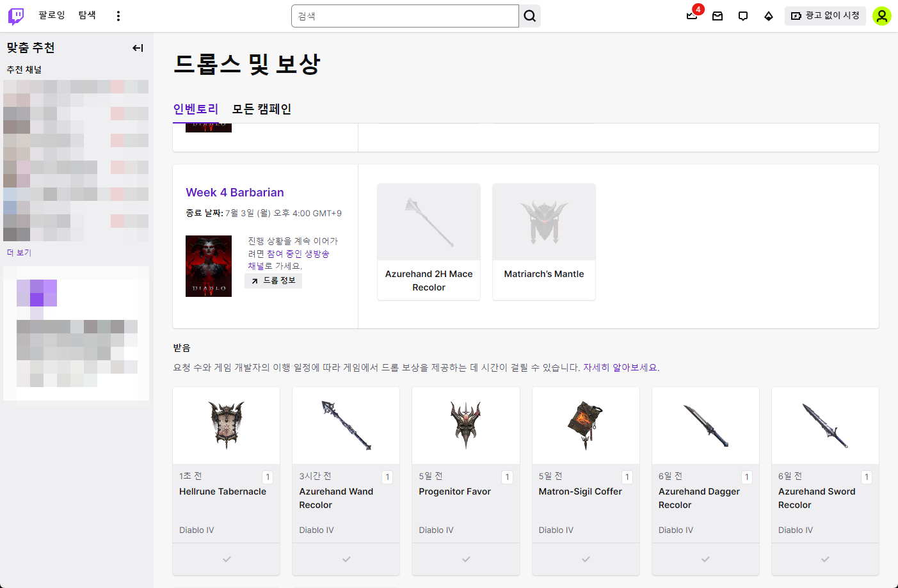Open the Matriarch's Mantle reward card
The height and width of the screenshot is (588, 898).
coord(544,242)
